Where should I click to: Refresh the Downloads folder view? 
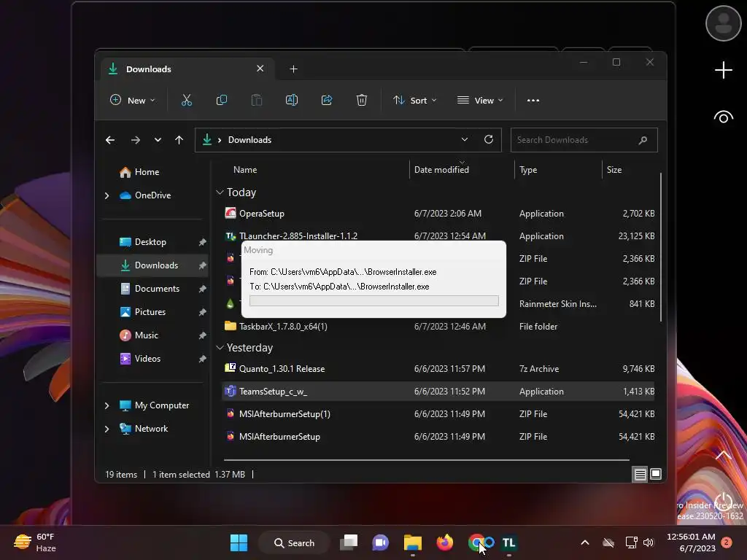click(489, 139)
